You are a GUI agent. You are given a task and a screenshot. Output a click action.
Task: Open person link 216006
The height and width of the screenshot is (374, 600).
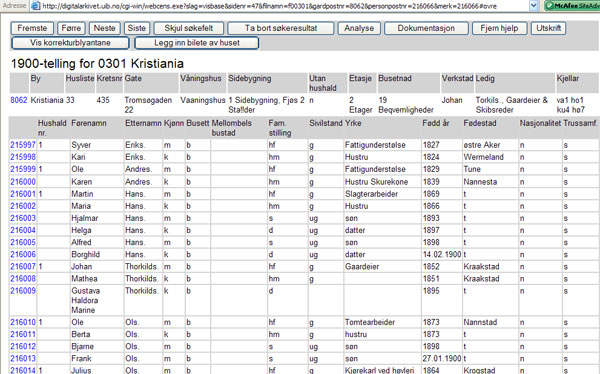(23, 255)
